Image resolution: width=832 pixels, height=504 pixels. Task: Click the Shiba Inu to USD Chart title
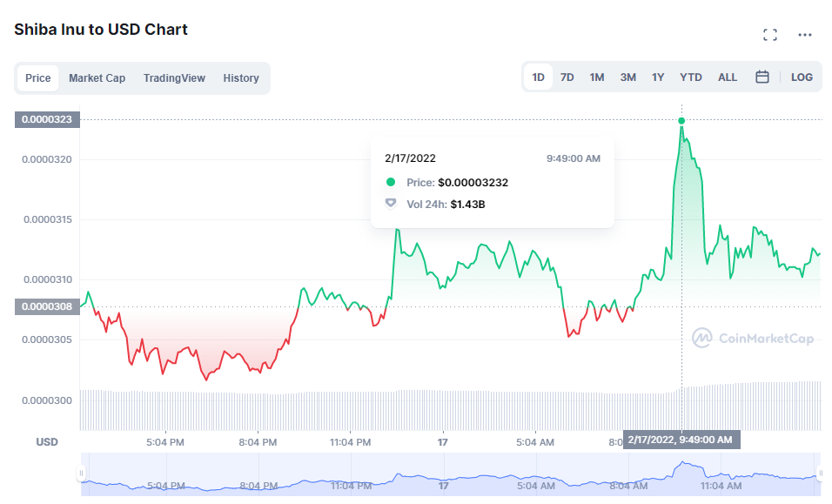tap(101, 30)
